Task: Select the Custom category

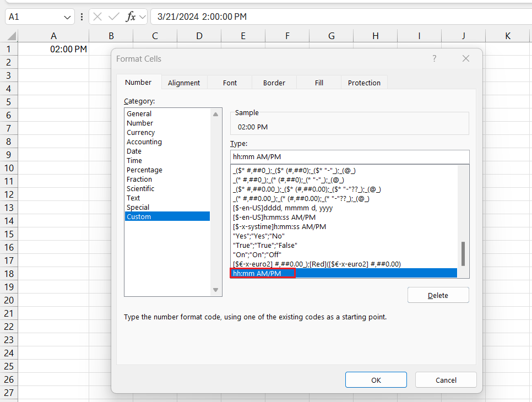Action: 167,216
